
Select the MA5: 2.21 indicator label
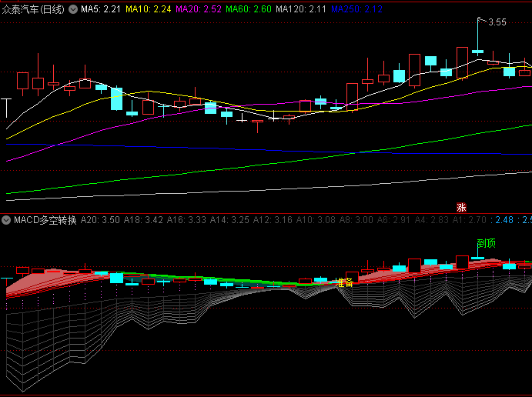[101, 10]
